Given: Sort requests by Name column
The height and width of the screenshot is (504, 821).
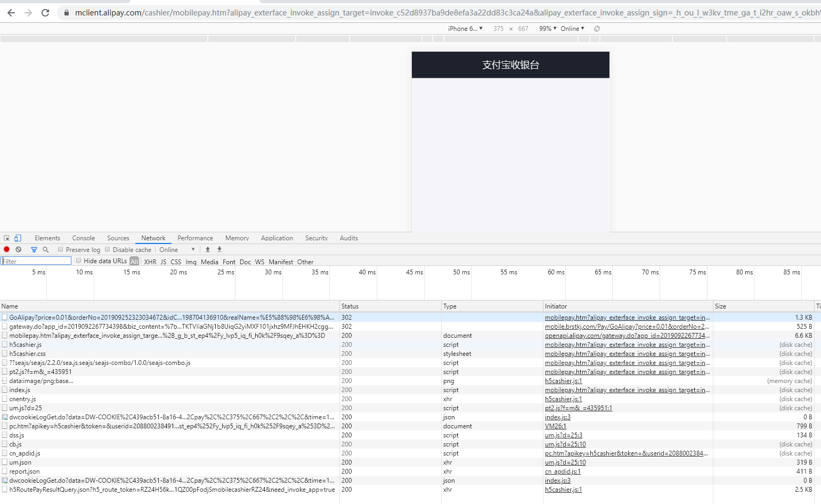Looking at the screenshot, I should point(169,306).
